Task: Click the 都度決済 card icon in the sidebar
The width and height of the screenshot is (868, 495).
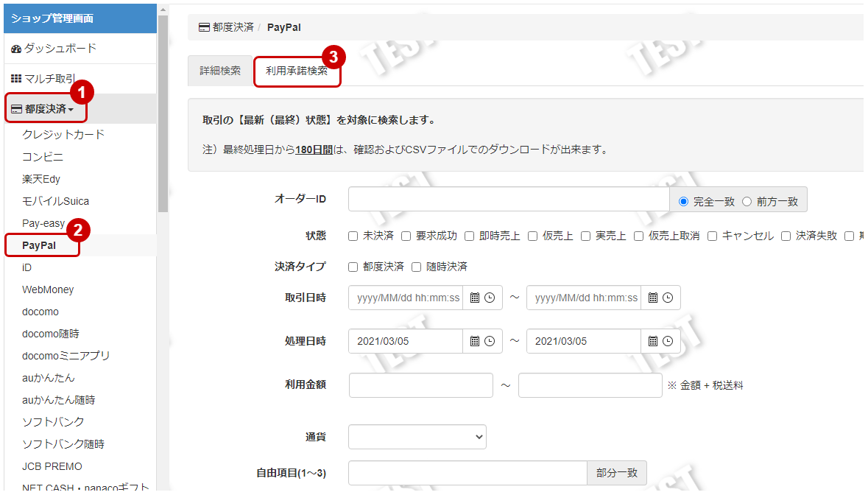Action: tap(16, 107)
